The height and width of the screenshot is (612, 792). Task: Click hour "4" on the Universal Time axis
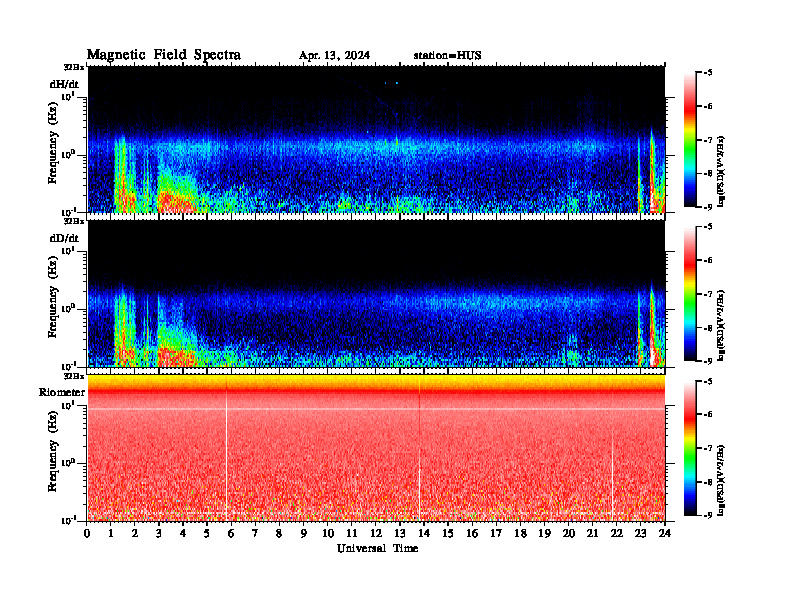183,533
